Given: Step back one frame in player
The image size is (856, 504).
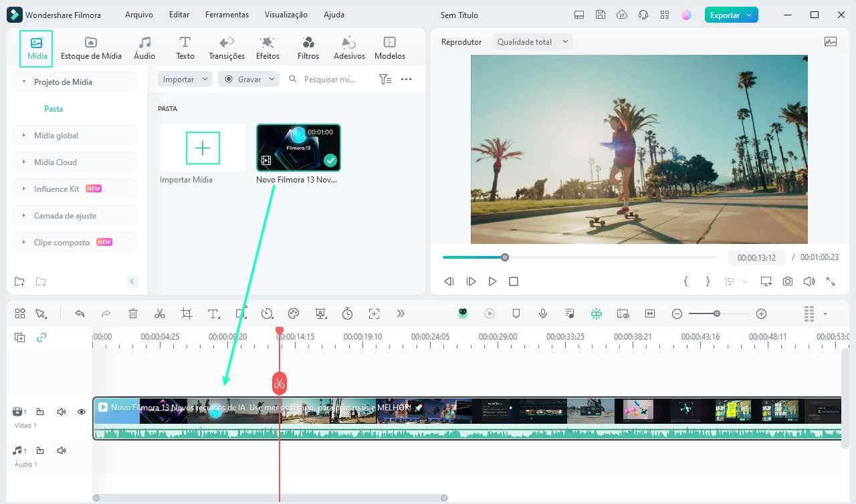Looking at the screenshot, I should tap(449, 281).
